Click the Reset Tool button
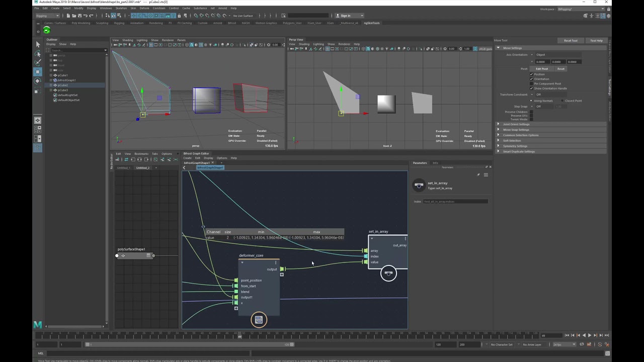Screen dimensions: 644x362 (x=571, y=41)
